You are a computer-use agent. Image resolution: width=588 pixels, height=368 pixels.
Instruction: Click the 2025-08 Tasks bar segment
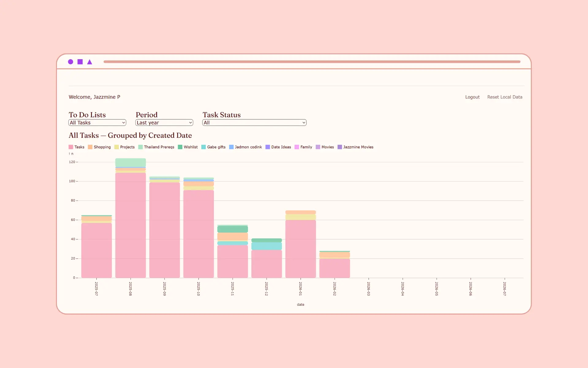130,225
